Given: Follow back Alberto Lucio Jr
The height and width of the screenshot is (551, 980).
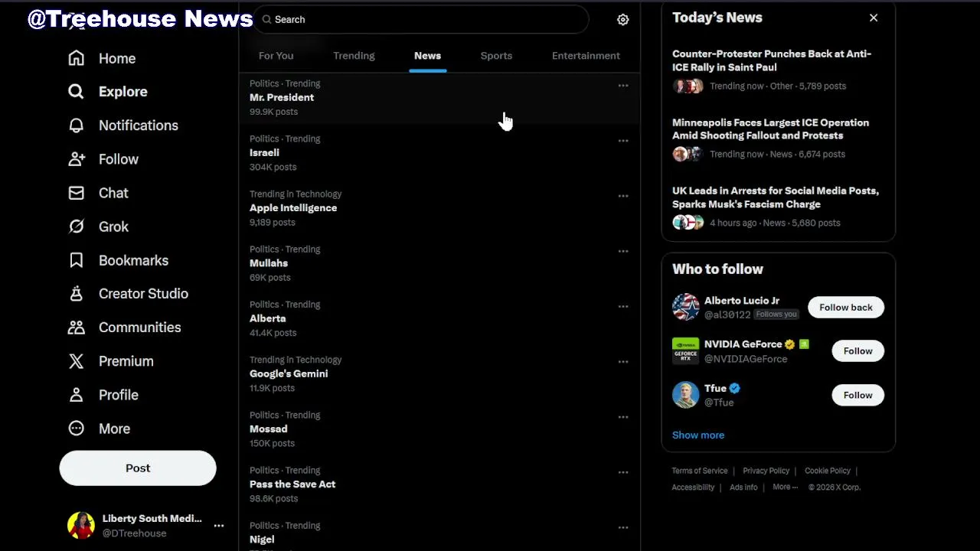Looking at the screenshot, I should [x=846, y=308].
